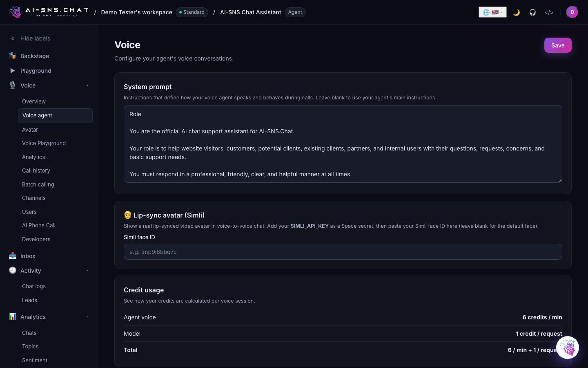Toggle dark mode moon icon
Image resolution: width=588 pixels, height=368 pixels.
(x=516, y=12)
